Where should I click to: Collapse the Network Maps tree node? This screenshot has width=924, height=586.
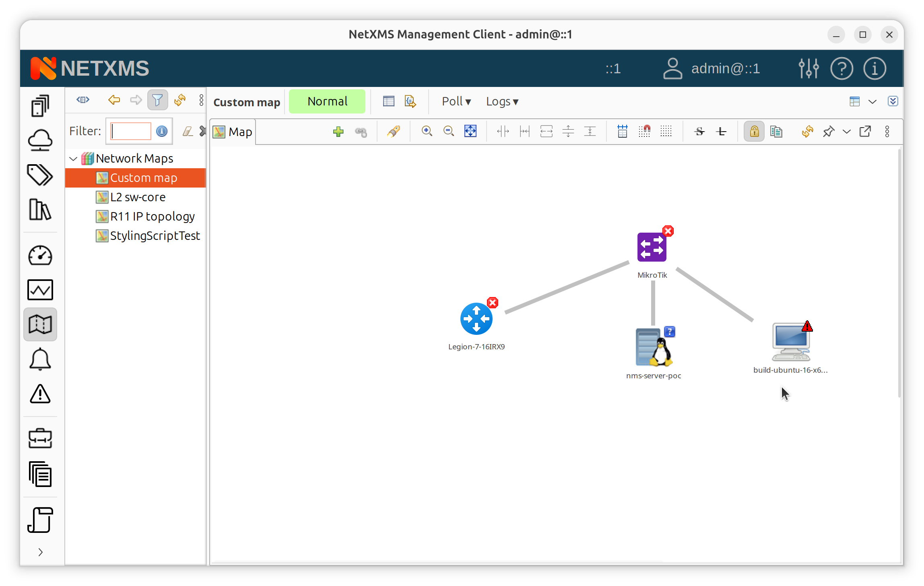[x=73, y=159]
